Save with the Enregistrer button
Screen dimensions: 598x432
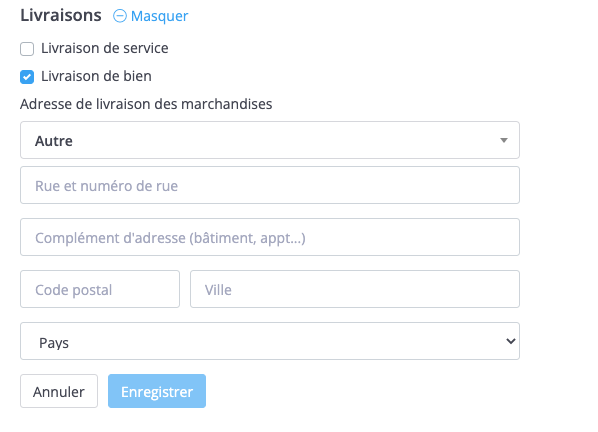157,391
